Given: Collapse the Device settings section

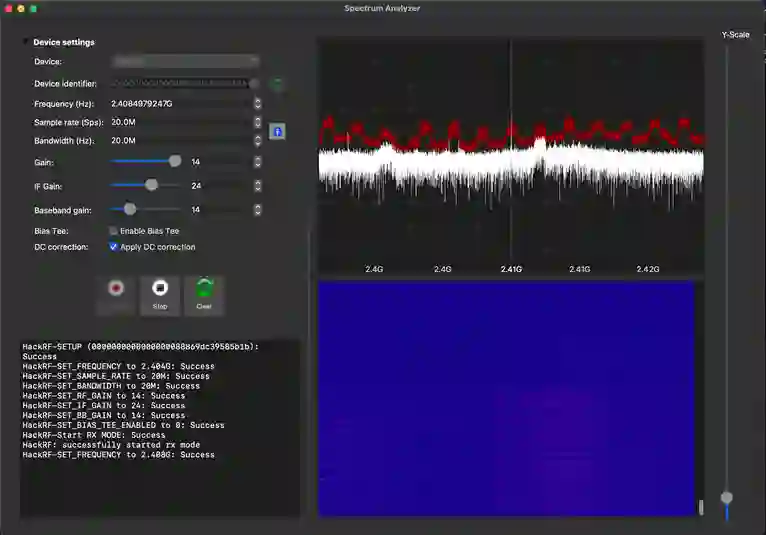Looking at the screenshot, I should pos(26,42).
